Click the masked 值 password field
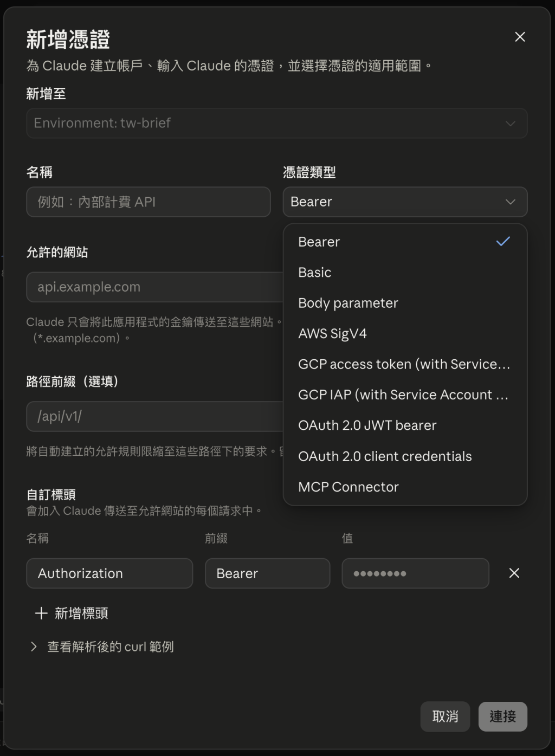 tap(415, 573)
